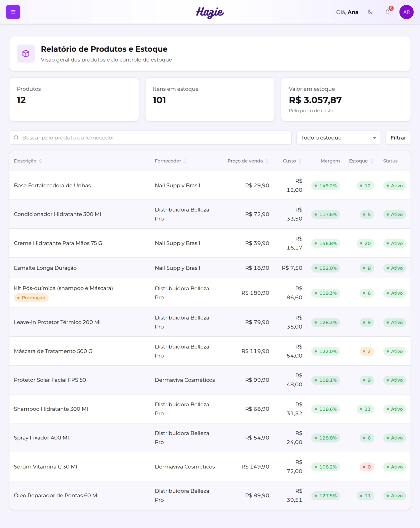Open the hamburger menu button

13,12
